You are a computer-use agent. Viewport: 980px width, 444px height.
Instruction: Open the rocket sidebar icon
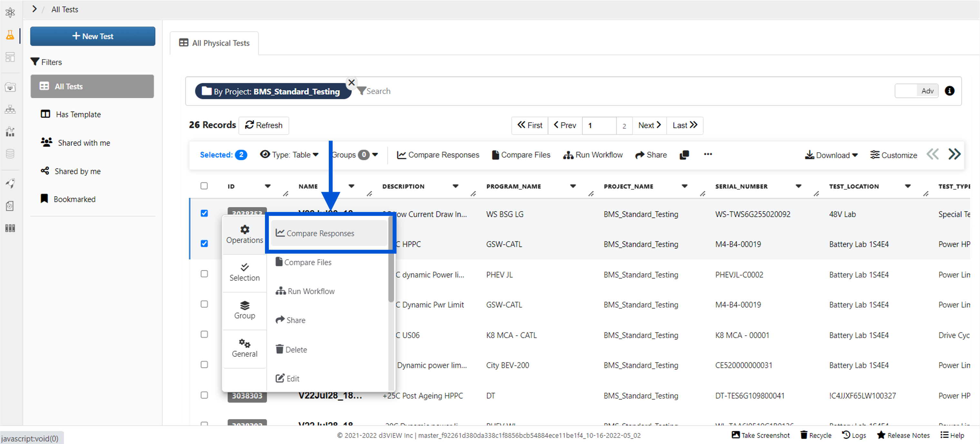coord(10,183)
